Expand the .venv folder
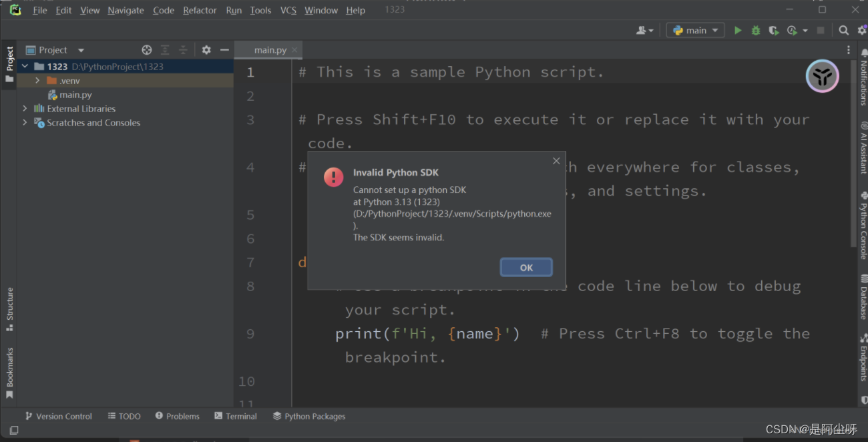This screenshot has height=442, width=868. click(x=39, y=80)
